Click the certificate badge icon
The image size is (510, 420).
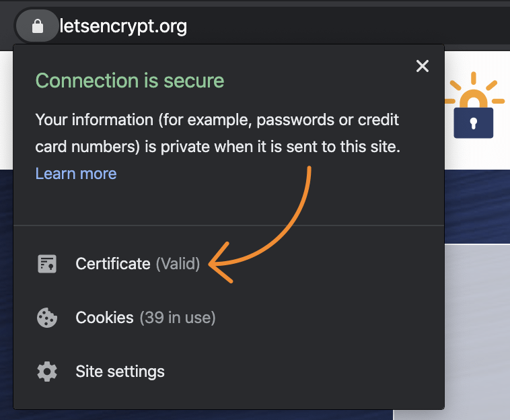pyautogui.click(x=46, y=264)
